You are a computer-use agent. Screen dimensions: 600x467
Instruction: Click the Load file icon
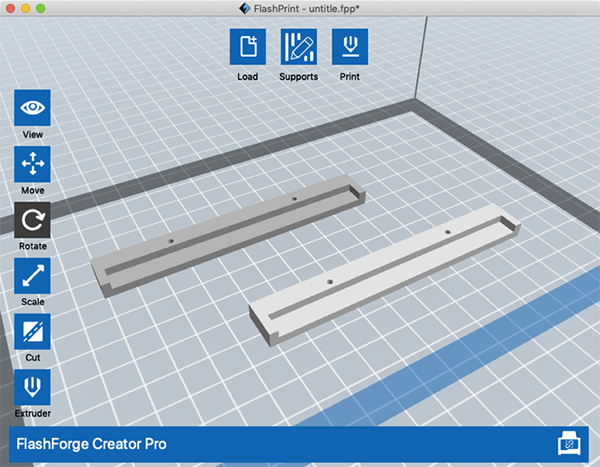[248, 47]
